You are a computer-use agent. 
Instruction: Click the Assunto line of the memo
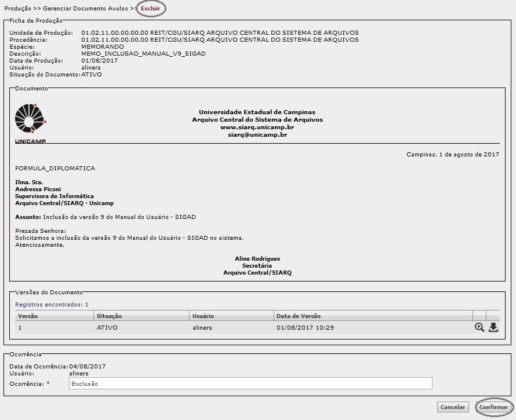106,217
